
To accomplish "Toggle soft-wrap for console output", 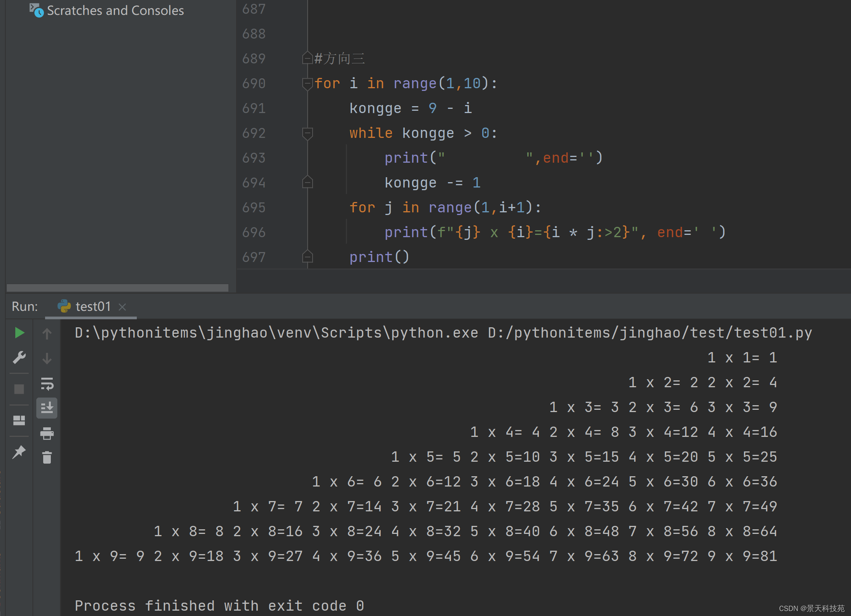I will click(x=47, y=383).
